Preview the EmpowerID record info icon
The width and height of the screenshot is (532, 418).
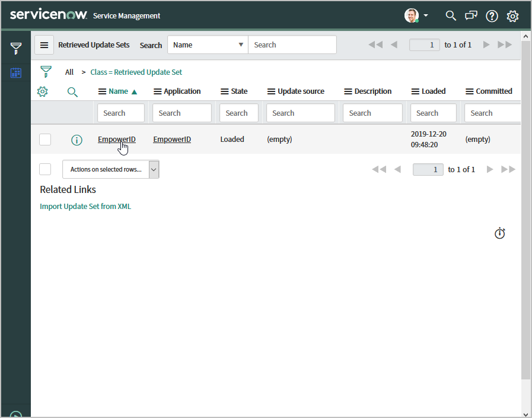pos(77,140)
